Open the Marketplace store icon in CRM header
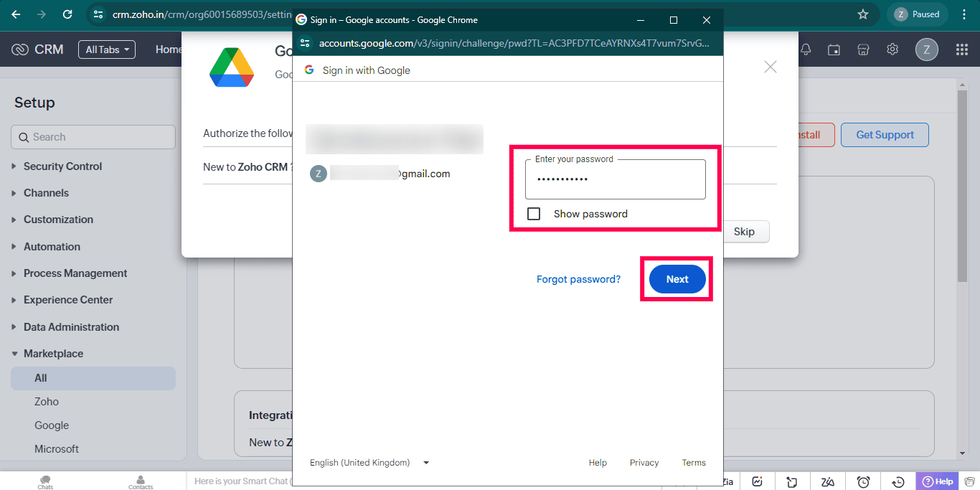 863,50
